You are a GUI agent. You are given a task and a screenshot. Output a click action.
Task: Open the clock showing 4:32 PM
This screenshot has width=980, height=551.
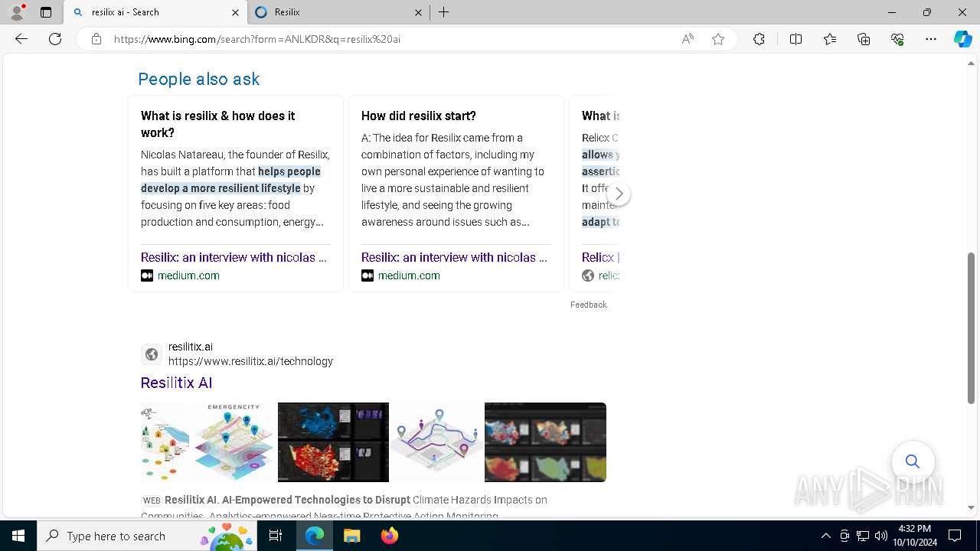point(914,536)
